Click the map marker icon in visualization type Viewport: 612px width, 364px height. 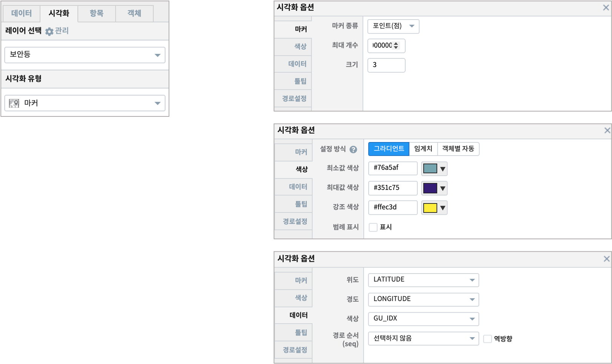14,103
